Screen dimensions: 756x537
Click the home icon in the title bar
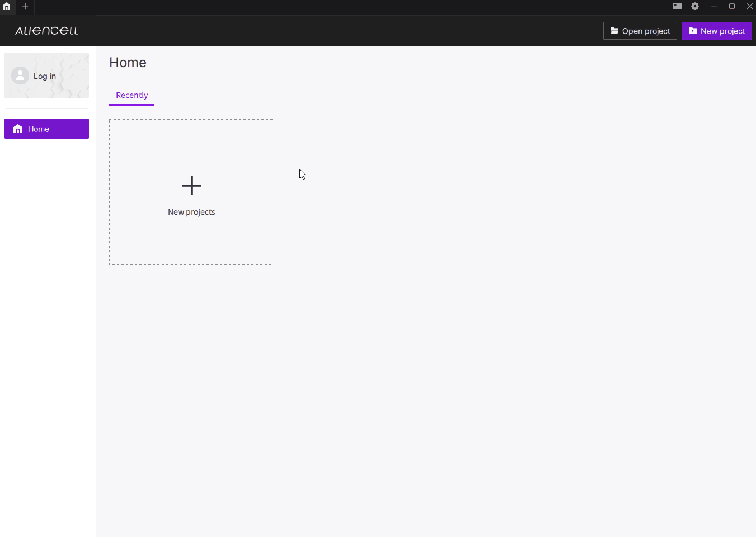7,6
